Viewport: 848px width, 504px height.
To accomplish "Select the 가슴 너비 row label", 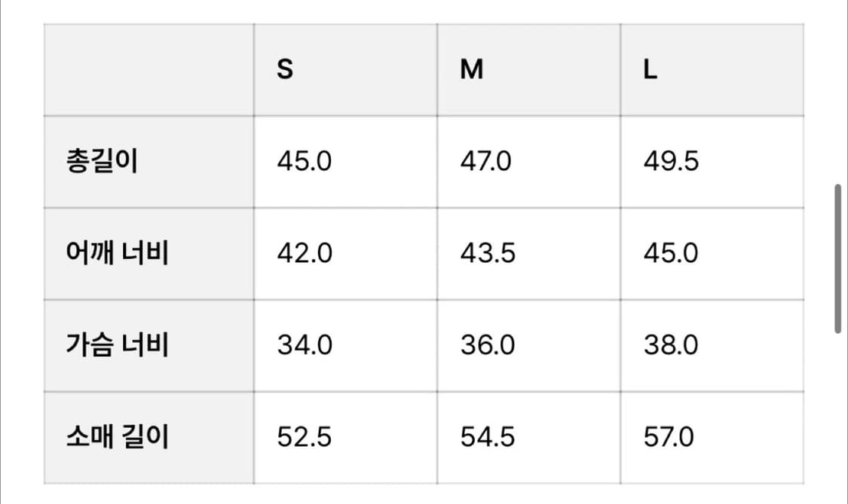I will click(117, 346).
